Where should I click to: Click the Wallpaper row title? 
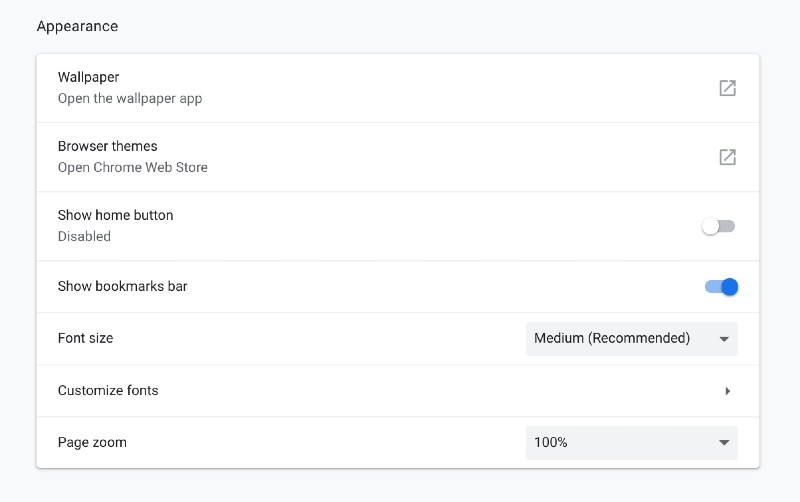[x=88, y=77]
